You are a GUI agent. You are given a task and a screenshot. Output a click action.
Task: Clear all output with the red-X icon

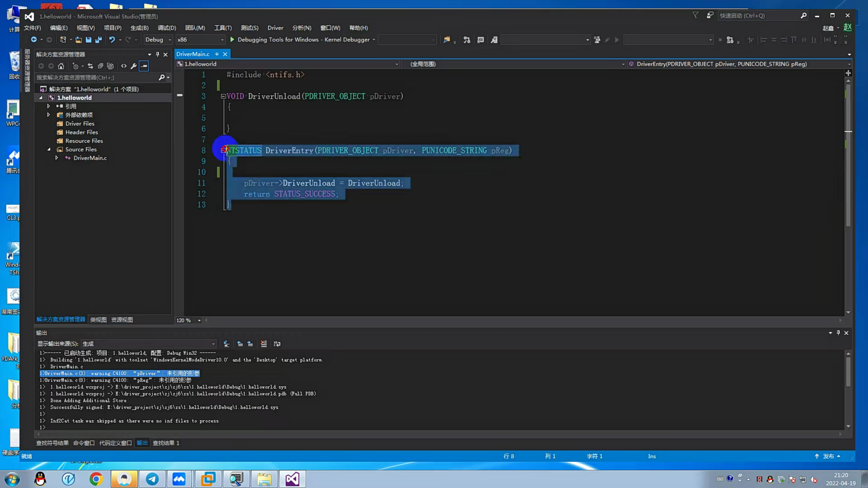(x=264, y=344)
